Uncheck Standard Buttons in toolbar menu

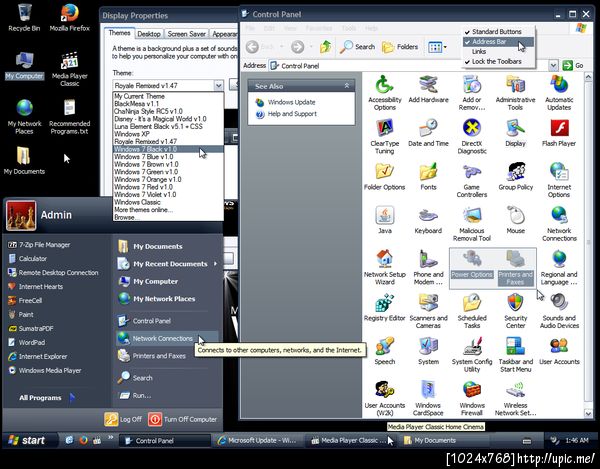pyautogui.click(x=496, y=32)
